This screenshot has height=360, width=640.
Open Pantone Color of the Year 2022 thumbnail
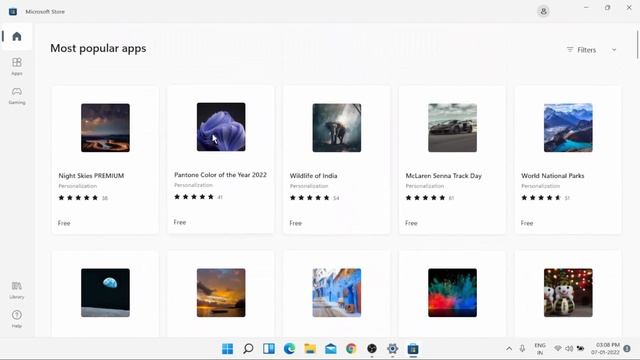point(221,127)
